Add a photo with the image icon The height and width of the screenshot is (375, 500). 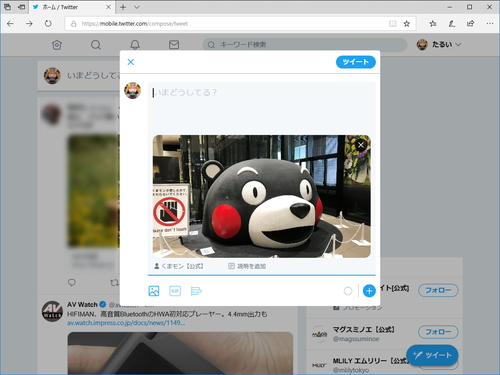pos(154,291)
